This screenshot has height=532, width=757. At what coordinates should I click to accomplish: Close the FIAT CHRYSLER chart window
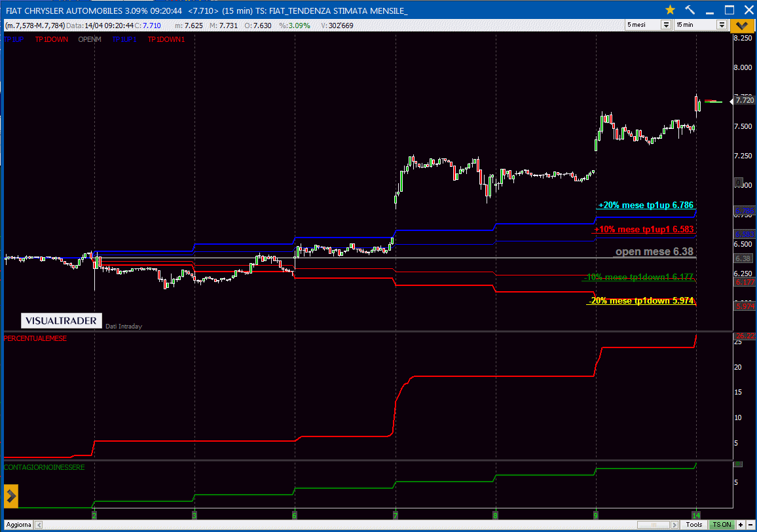748,10
